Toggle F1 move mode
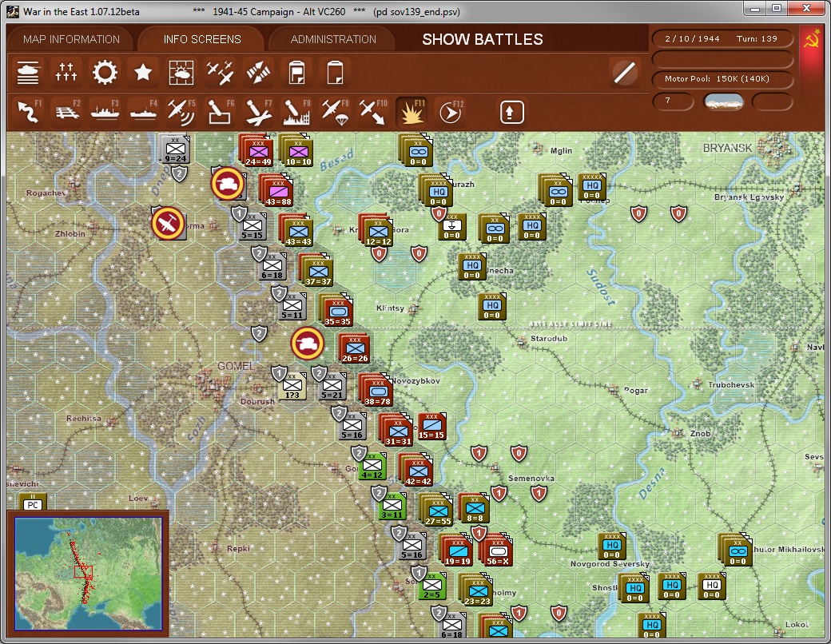This screenshot has width=831, height=644. 29,112
